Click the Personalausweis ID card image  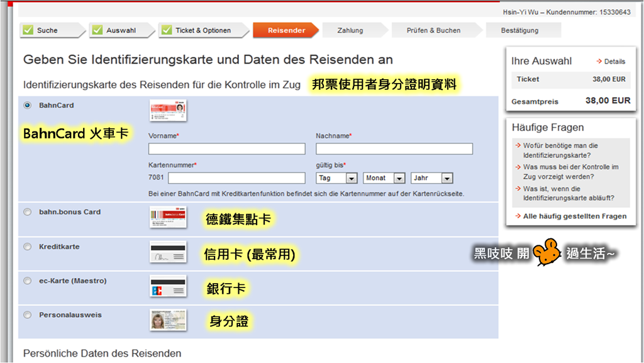[167, 320]
